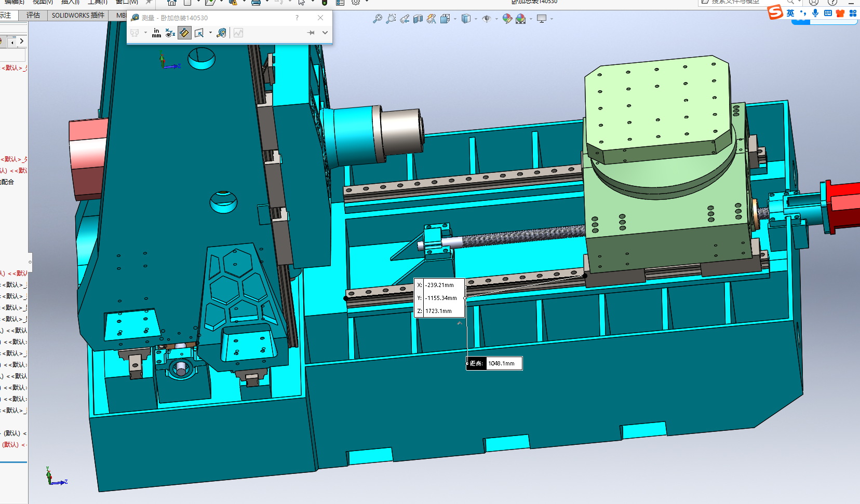
Task: Open the measurement history icon
Action: point(222,33)
